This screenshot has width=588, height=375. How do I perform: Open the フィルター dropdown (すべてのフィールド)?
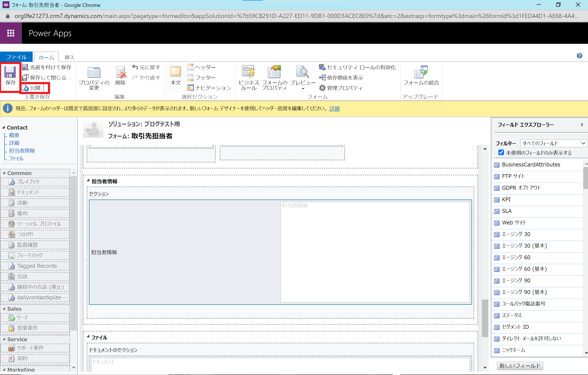pos(553,143)
